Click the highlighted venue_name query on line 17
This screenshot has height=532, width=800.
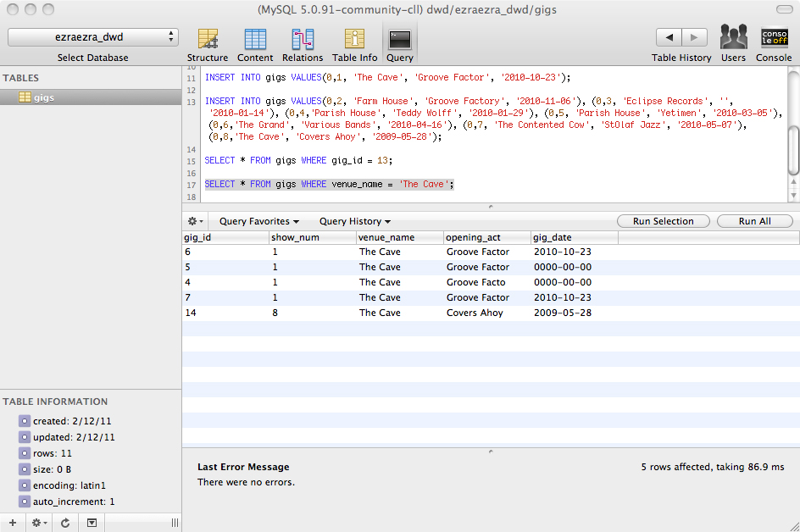click(329, 184)
